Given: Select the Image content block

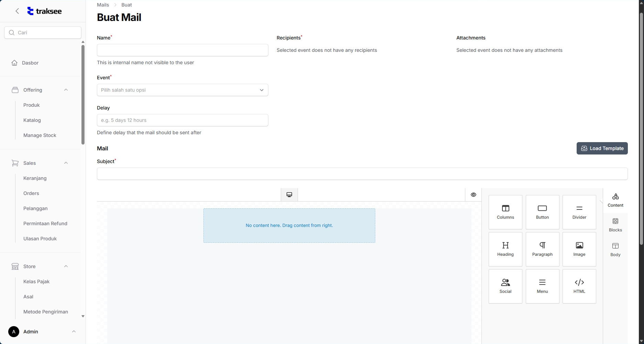Looking at the screenshot, I should (x=579, y=249).
